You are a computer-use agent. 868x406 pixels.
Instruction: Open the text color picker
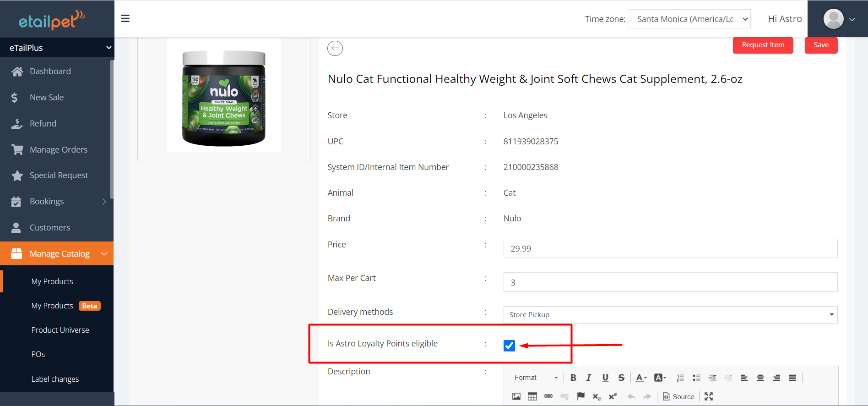click(x=641, y=378)
